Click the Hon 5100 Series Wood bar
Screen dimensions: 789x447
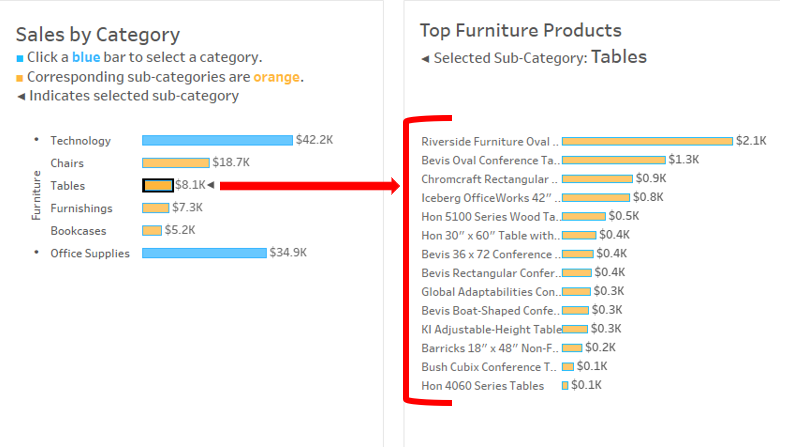(x=584, y=216)
